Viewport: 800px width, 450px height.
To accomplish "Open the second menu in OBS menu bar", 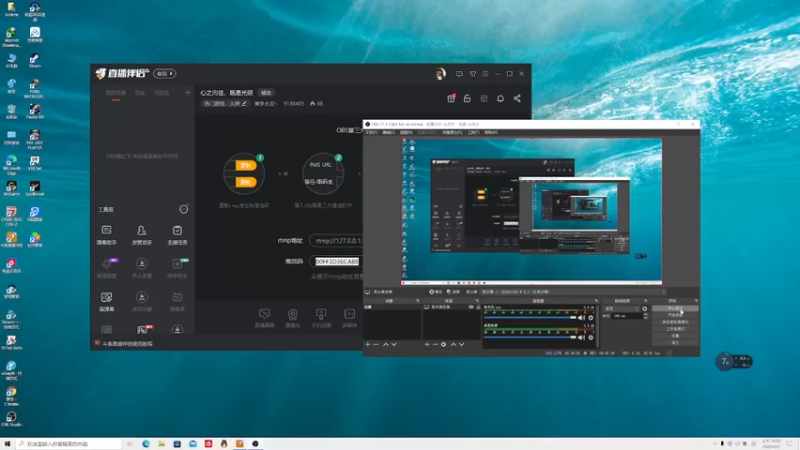I will tap(389, 133).
